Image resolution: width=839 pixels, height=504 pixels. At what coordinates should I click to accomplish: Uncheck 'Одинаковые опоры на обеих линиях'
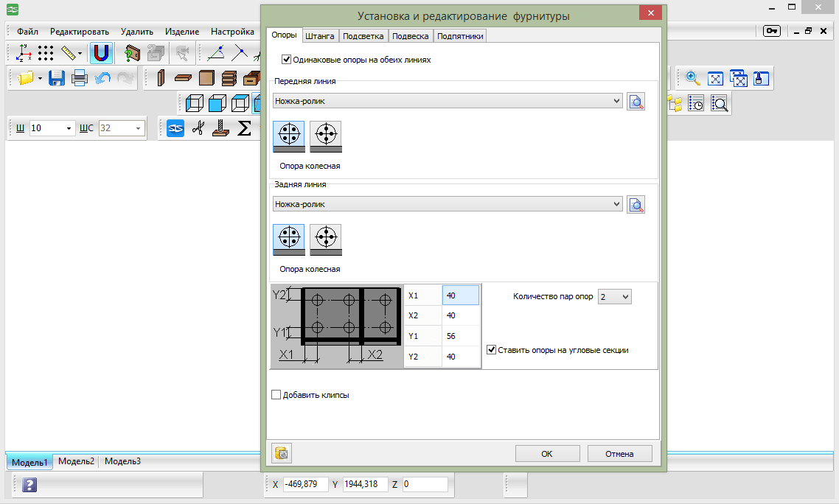tap(286, 60)
